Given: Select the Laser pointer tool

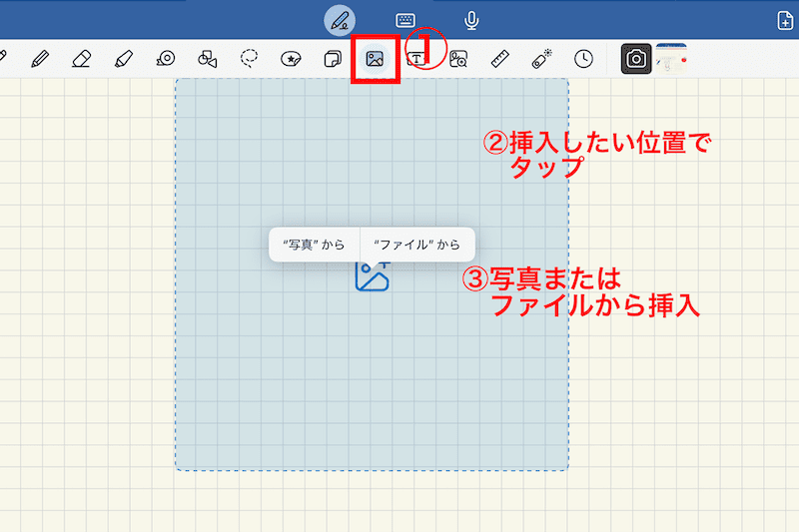Looking at the screenshot, I should point(542,59).
